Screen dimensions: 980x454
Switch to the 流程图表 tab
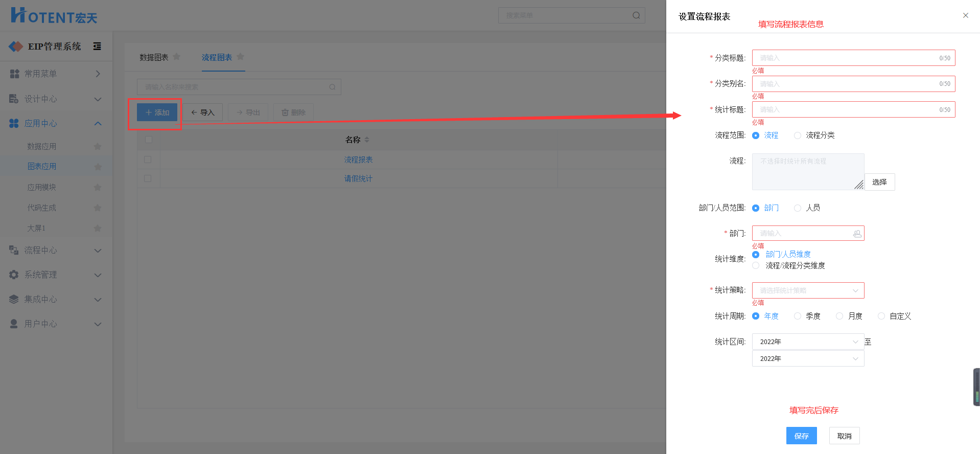click(x=217, y=57)
